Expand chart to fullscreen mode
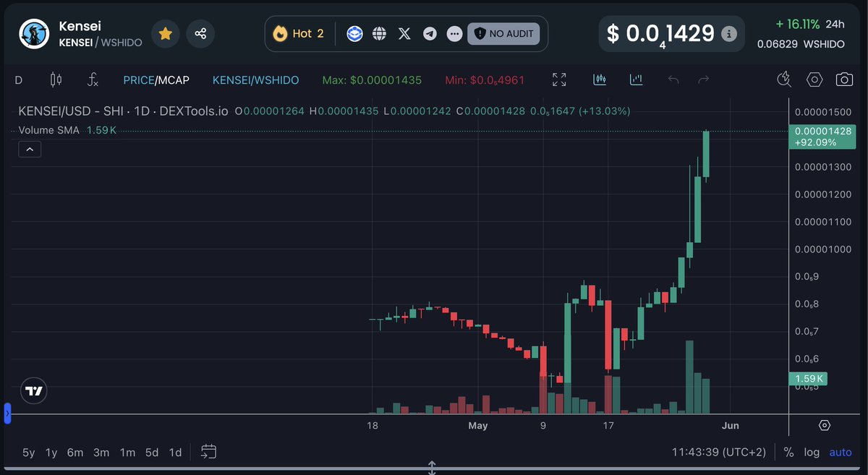Viewport: 868px width, 475px height. 558,80
